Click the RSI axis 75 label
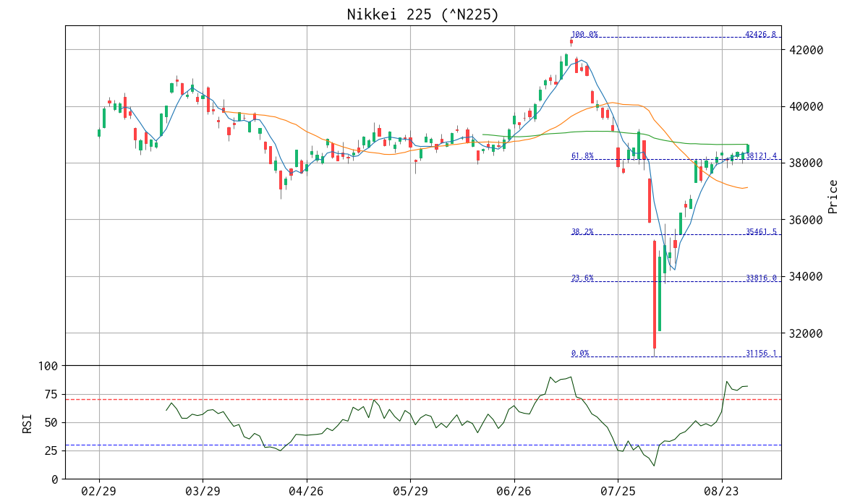This screenshot has width=868, height=504. [x=51, y=394]
